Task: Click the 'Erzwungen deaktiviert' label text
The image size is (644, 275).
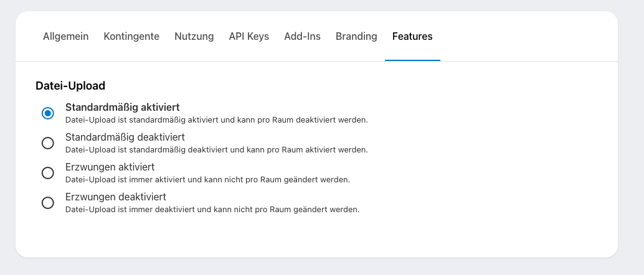Action: pyautogui.click(x=115, y=197)
